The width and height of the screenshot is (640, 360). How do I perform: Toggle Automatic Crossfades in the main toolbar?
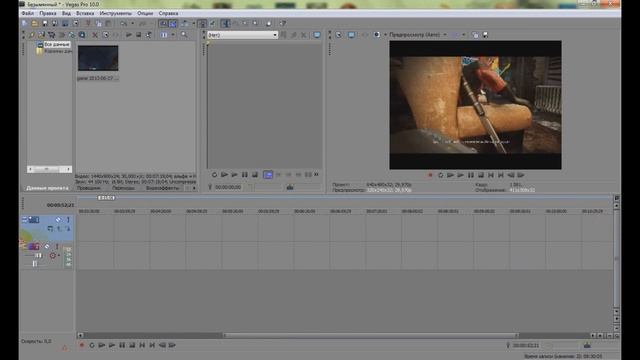pos(173,24)
